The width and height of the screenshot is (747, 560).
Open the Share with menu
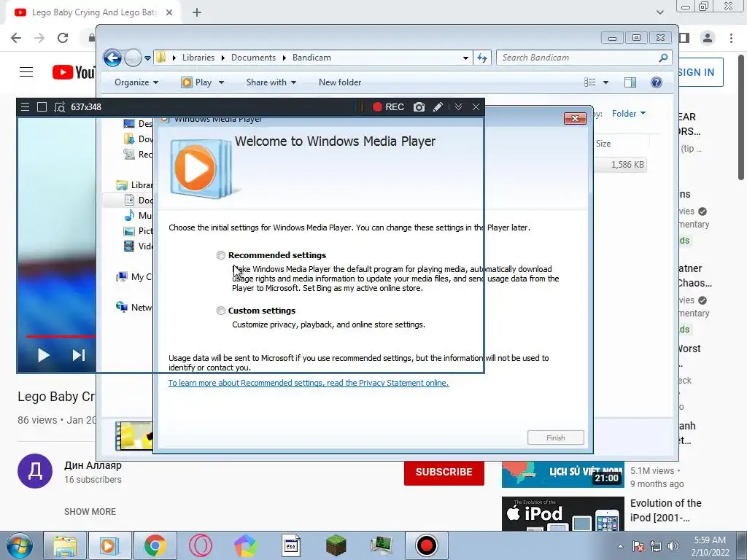[x=271, y=82]
